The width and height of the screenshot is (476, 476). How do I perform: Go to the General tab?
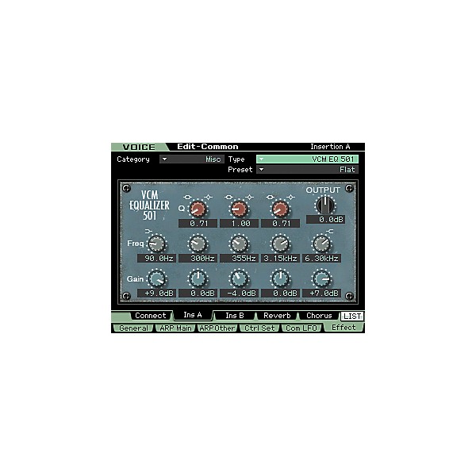tap(133, 328)
